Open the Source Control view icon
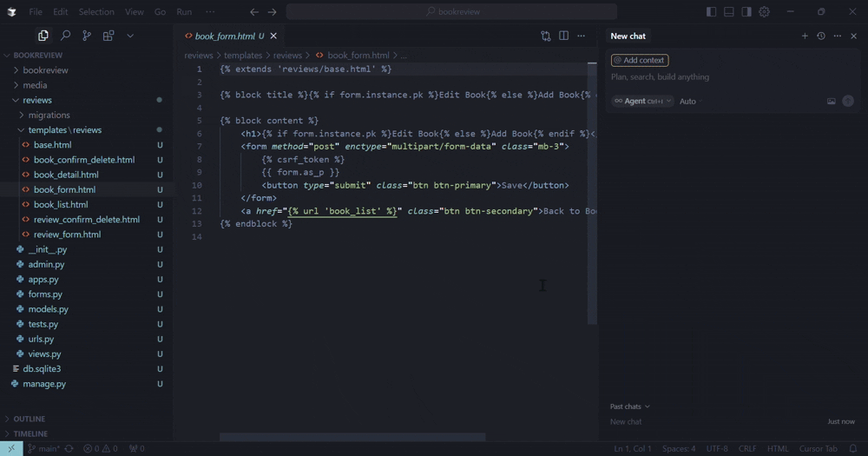This screenshot has width=868, height=456. pyautogui.click(x=87, y=36)
